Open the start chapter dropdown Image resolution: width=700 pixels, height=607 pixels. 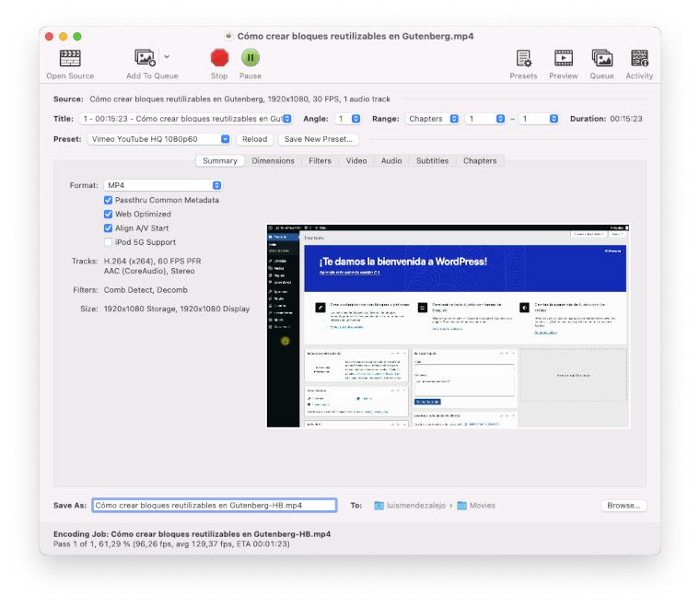coord(485,119)
